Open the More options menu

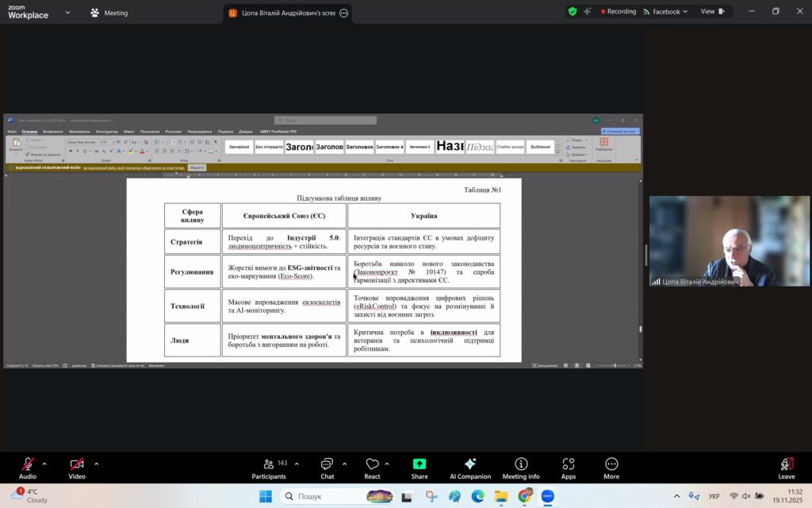pos(611,468)
